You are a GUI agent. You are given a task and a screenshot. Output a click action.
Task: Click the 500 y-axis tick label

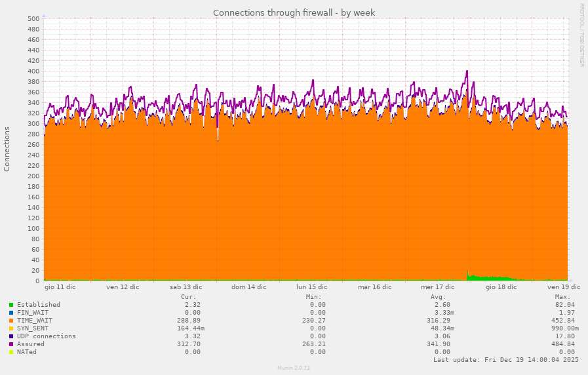(33, 19)
